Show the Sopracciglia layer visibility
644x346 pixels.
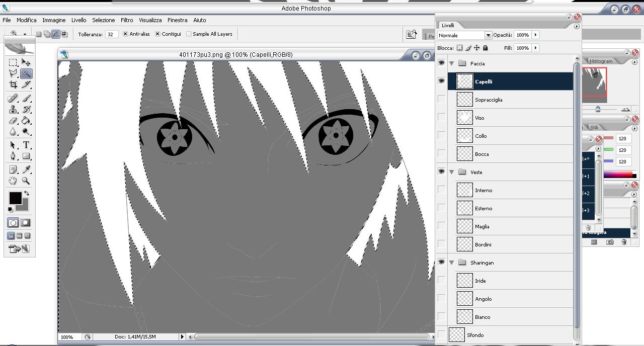pyautogui.click(x=441, y=100)
